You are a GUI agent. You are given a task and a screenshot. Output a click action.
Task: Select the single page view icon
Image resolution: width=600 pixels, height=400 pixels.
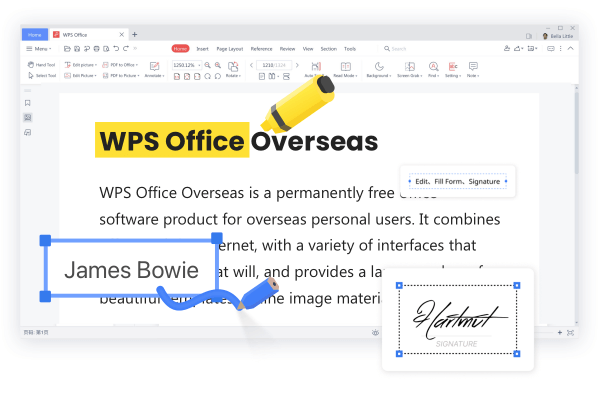point(262,77)
